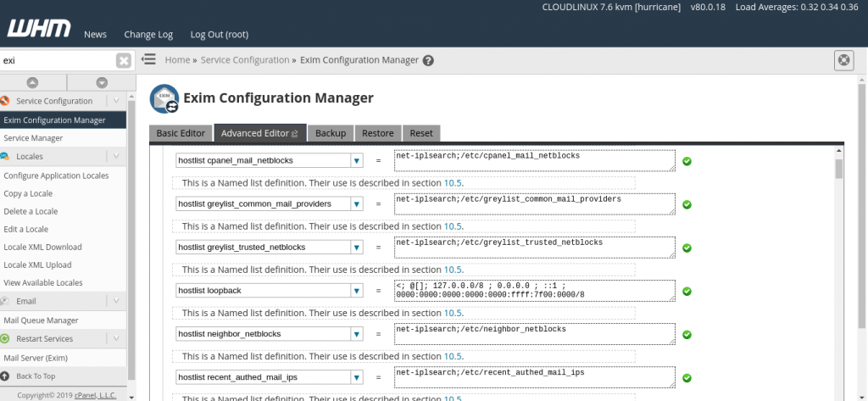Click the cPanel, L.L.C. copyright link
Image resolution: width=868 pixels, height=401 pixels.
pyautogui.click(x=95, y=395)
